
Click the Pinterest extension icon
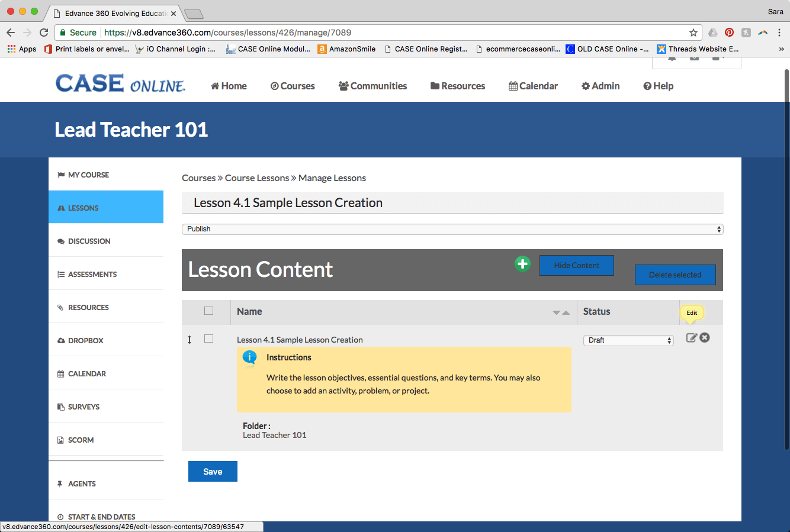[729, 33]
